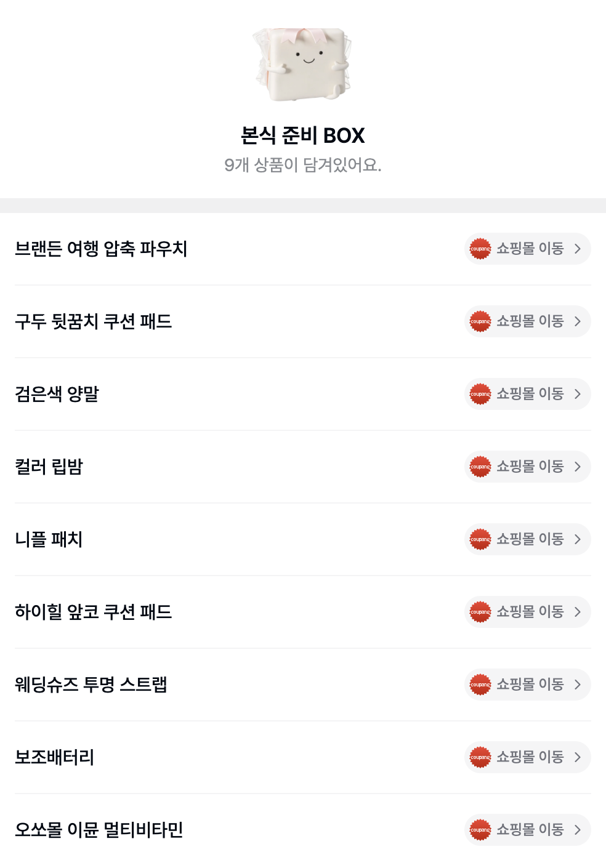
Task: Click chevron arrow in 니플 패치 row
Action: [578, 539]
